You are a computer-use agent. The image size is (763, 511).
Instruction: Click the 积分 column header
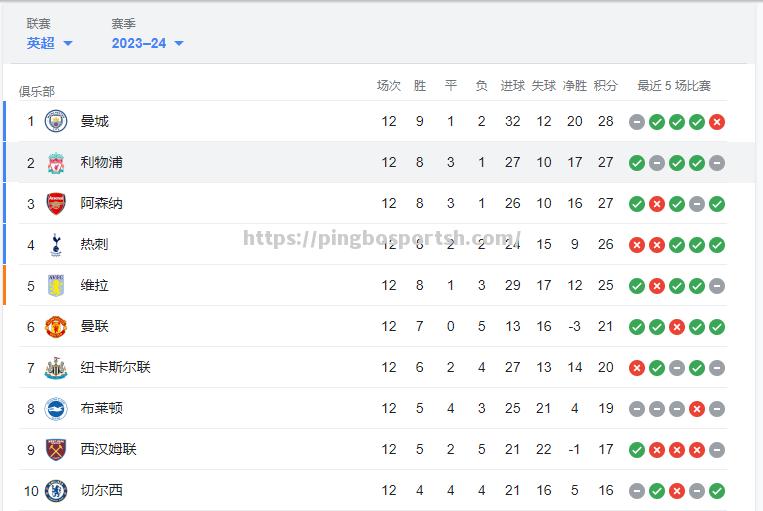point(606,86)
